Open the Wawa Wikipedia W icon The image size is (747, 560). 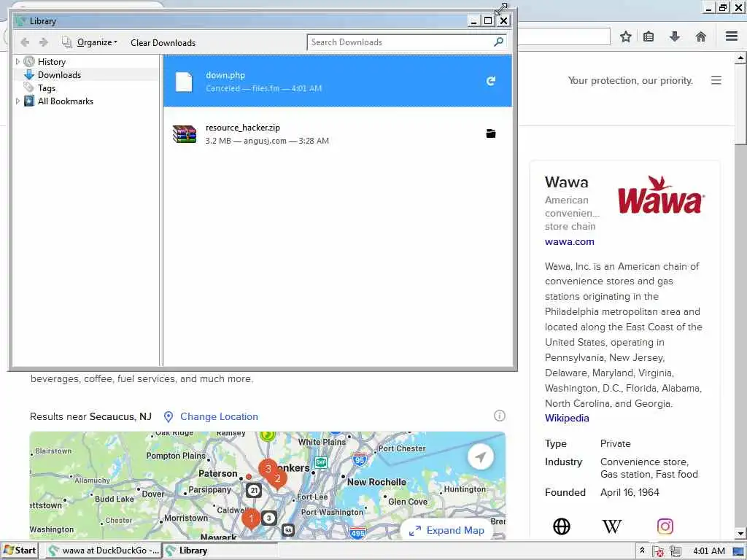(612, 526)
